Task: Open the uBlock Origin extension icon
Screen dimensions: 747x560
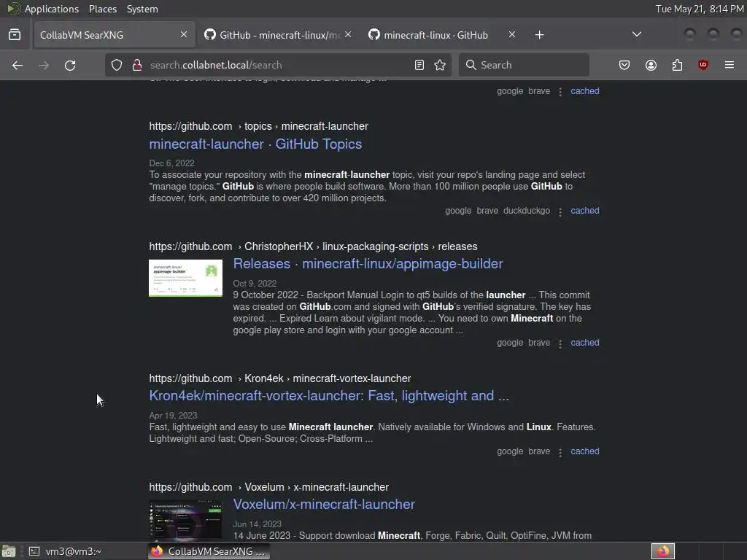Action: [703, 65]
